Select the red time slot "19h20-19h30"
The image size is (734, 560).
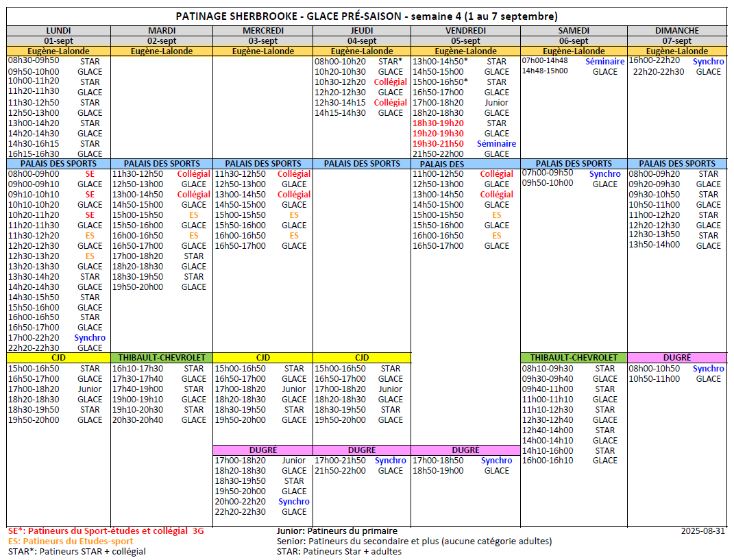coord(438,134)
